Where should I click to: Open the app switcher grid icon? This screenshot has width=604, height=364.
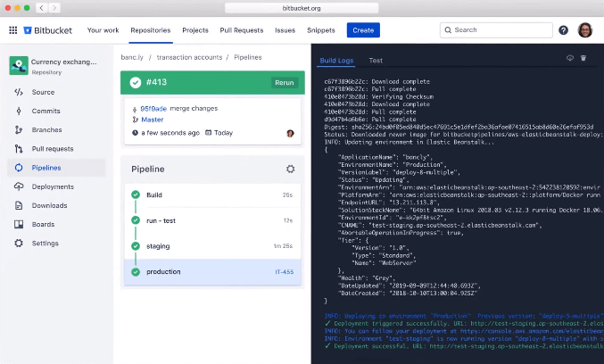click(12, 30)
